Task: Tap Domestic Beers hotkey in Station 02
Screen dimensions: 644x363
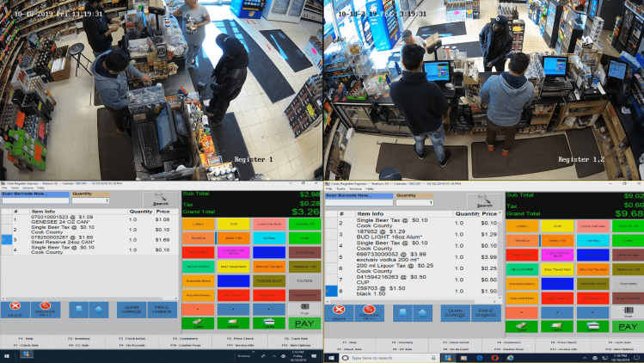Action: [x=198, y=280]
